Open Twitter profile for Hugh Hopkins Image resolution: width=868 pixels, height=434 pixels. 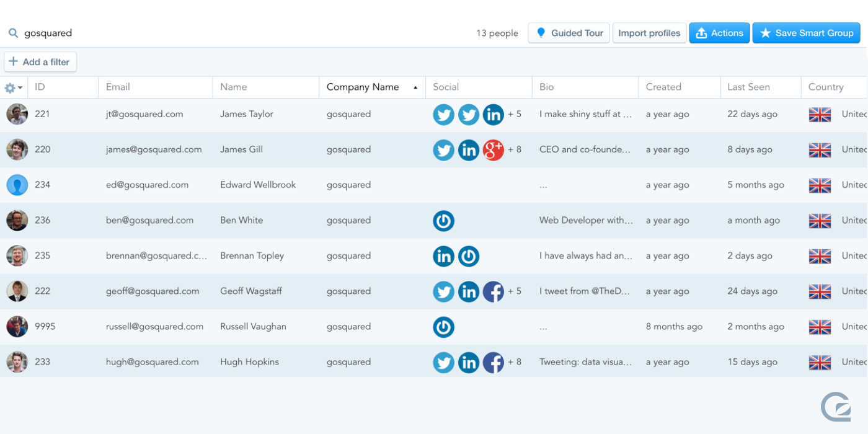(444, 363)
